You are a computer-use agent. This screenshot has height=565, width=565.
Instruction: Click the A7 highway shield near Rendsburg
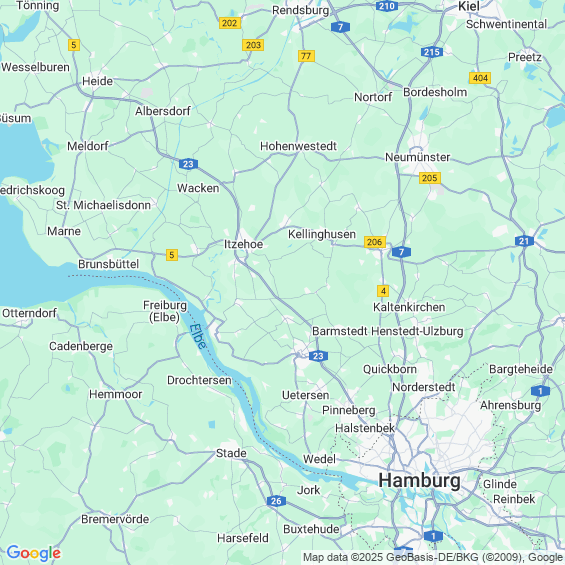coord(340,27)
